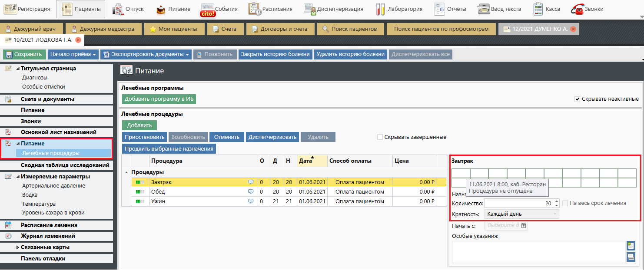Screen dimensions: 644x270
Task: Click the cito! События icon
Action: pyautogui.click(x=207, y=10)
